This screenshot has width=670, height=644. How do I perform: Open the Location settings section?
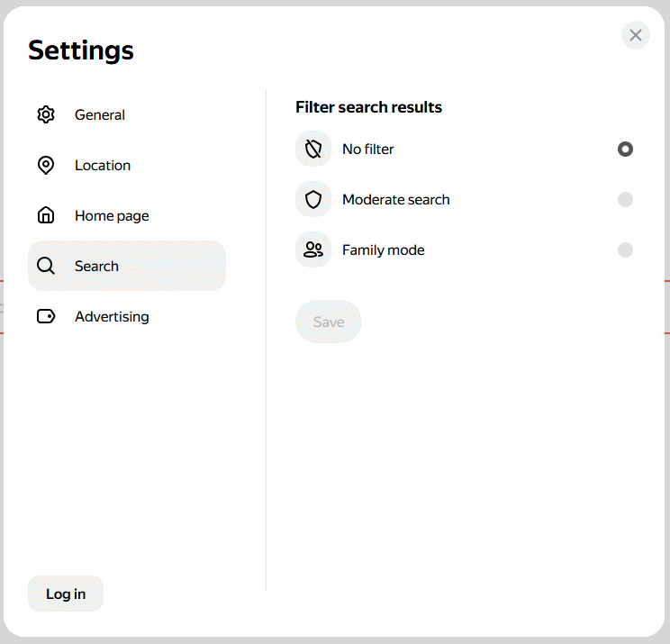click(x=127, y=165)
